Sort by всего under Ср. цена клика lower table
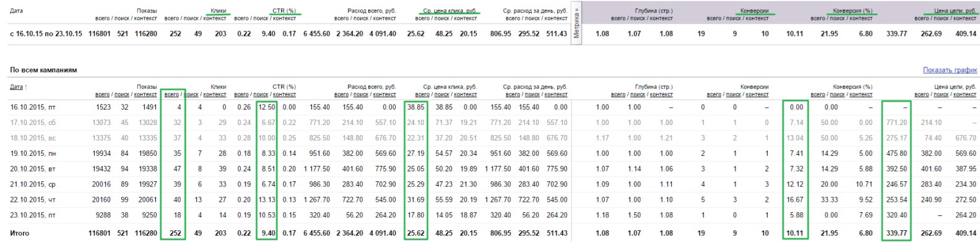 [x=422, y=95]
